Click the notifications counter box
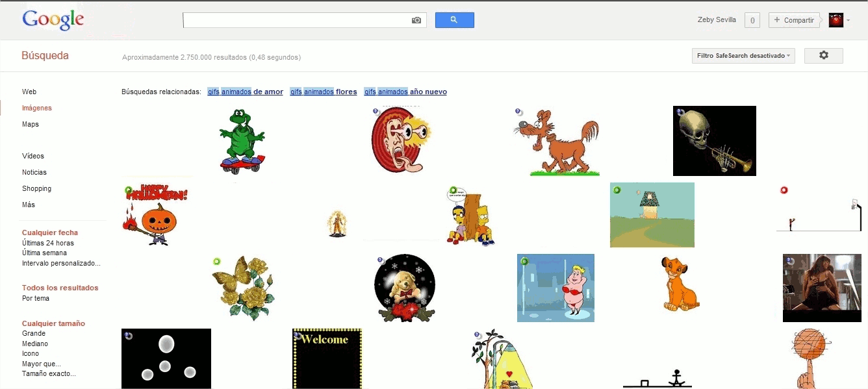868x389 pixels. coord(752,20)
